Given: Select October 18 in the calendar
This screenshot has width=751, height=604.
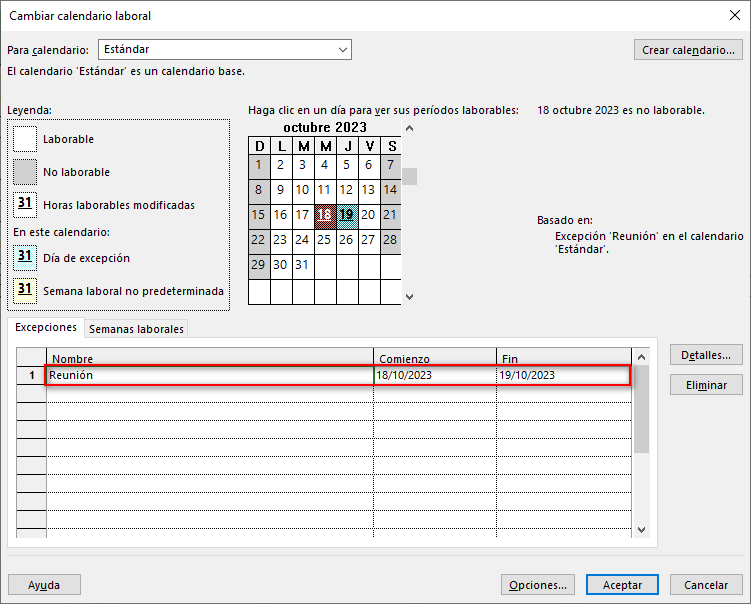Looking at the screenshot, I should pos(324,214).
